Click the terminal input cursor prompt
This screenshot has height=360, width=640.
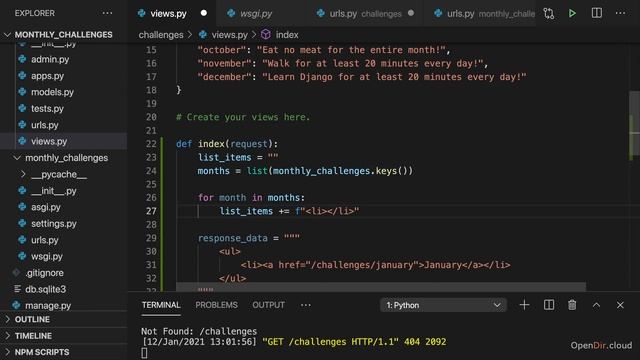tap(144, 353)
